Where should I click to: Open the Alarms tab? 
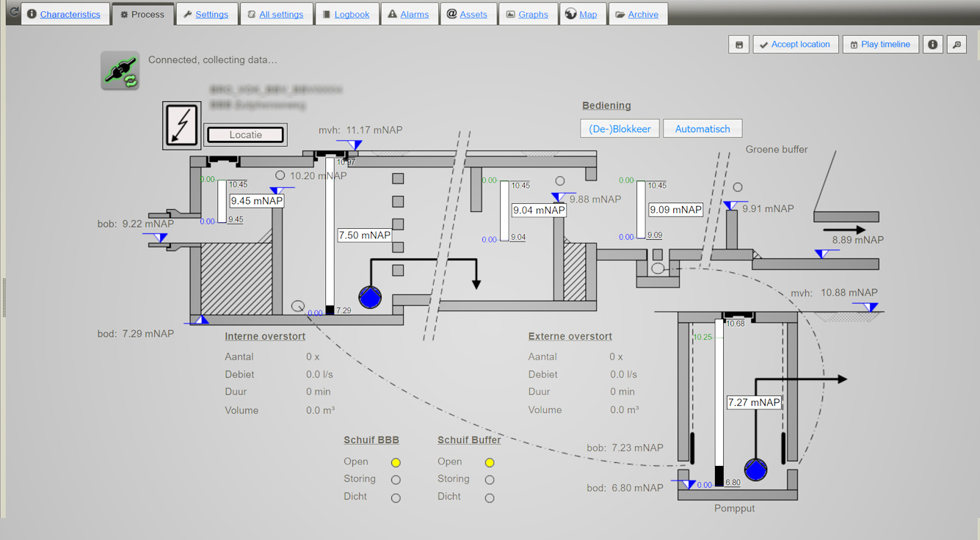tap(410, 14)
